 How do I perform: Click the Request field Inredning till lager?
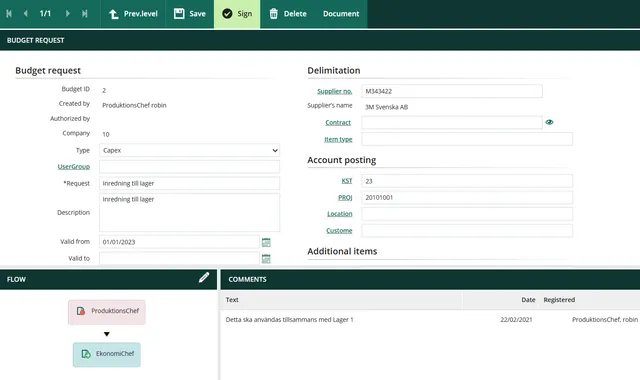coord(189,183)
